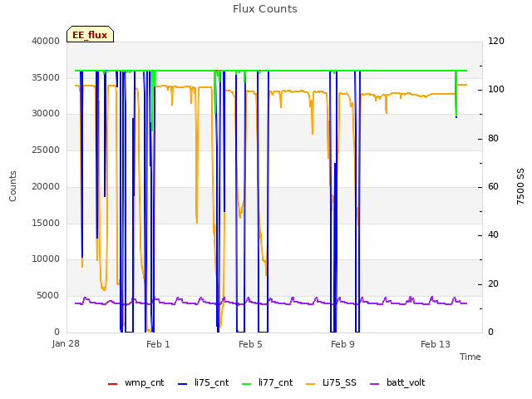Click the 60 right axis value
Viewport: 532px width, 399px height.
(x=493, y=186)
